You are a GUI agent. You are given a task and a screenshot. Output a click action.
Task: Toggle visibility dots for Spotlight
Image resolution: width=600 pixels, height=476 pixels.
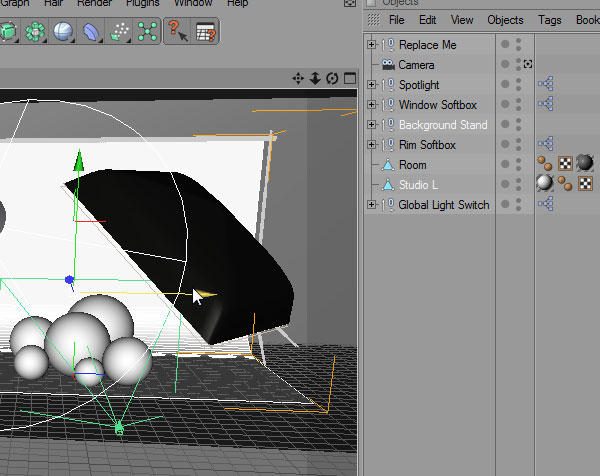pyautogui.click(x=518, y=84)
